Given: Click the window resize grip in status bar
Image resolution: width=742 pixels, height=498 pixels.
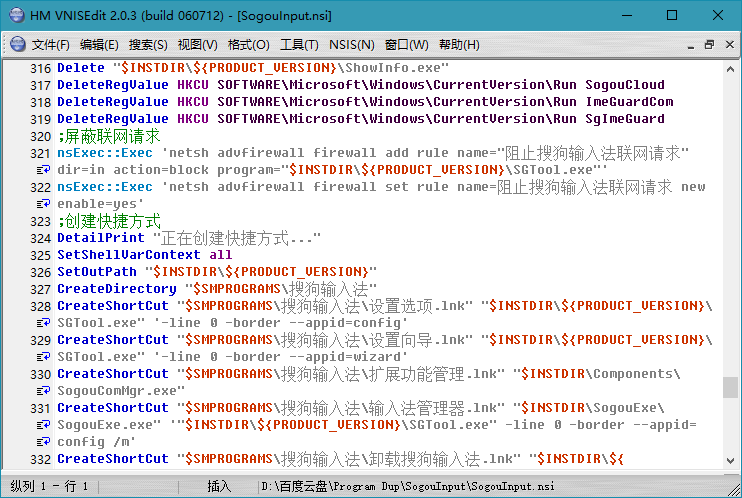Looking at the screenshot, I should [734, 490].
